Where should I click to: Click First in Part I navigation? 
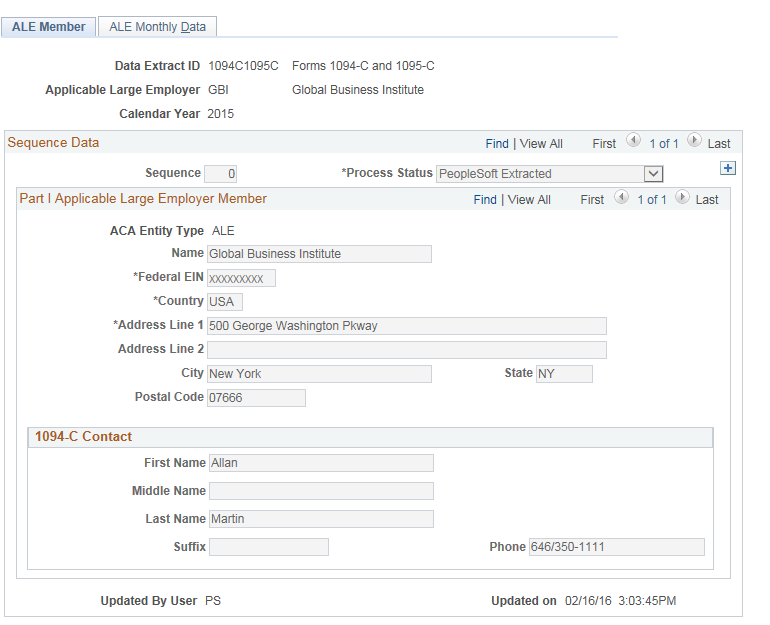tap(592, 200)
